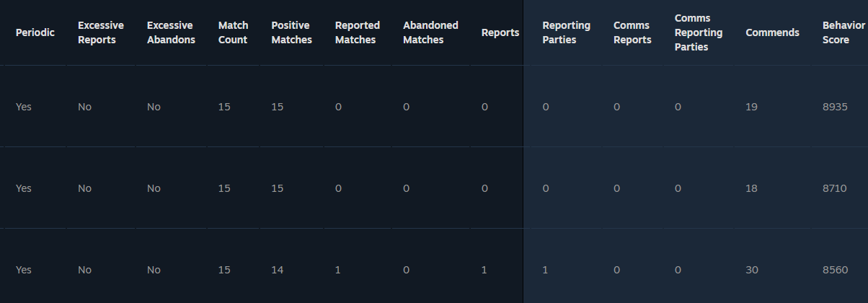Select the behavior score value 8935
The width and height of the screenshot is (868, 303).
pyautogui.click(x=834, y=107)
